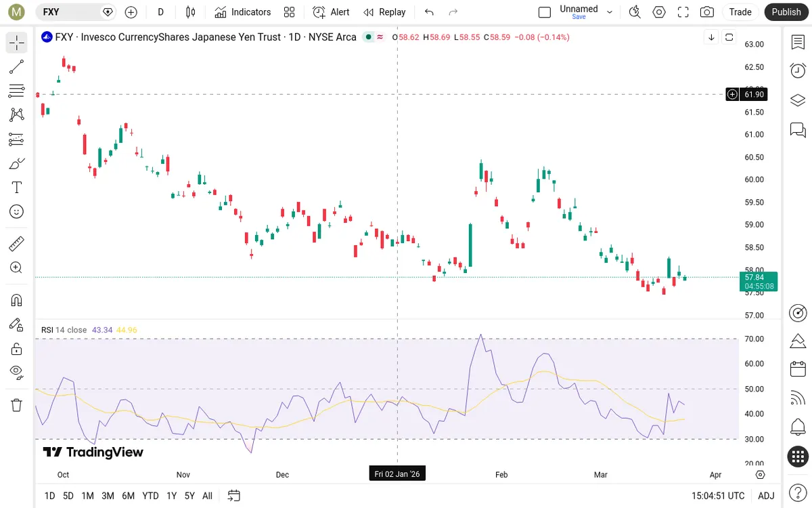Open the chart patterns tool
Viewport: 812px width, 508px height.
point(17,115)
